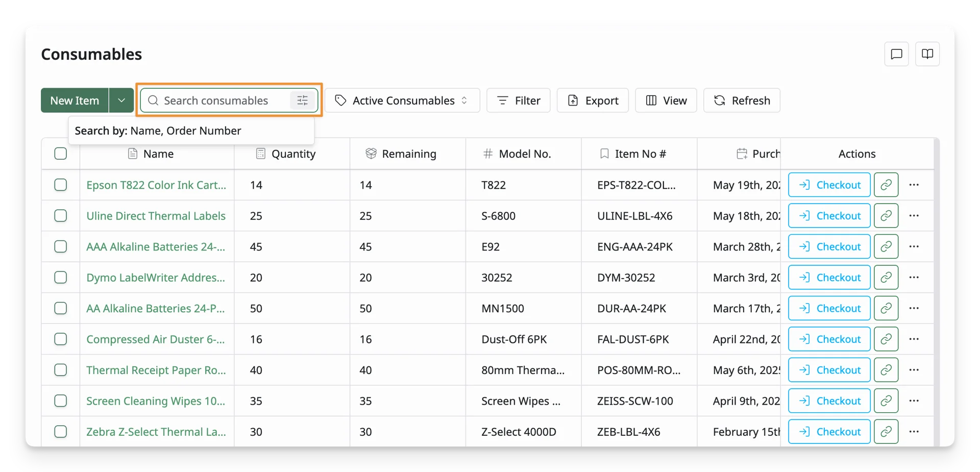The image size is (980, 472).
Task: Open search options sliders icon
Action: point(303,101)
